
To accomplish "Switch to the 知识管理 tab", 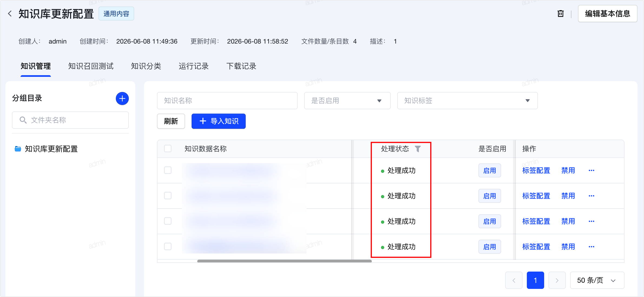I will click(x=36, y=66).
